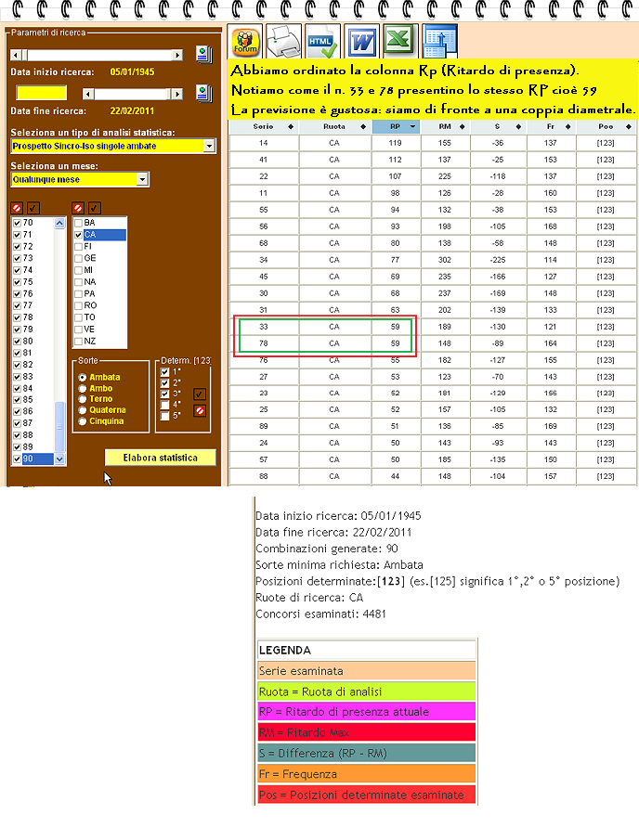Screen dimensions: 639x840
Task: Export the table to Excel
Action: (400, 41)
